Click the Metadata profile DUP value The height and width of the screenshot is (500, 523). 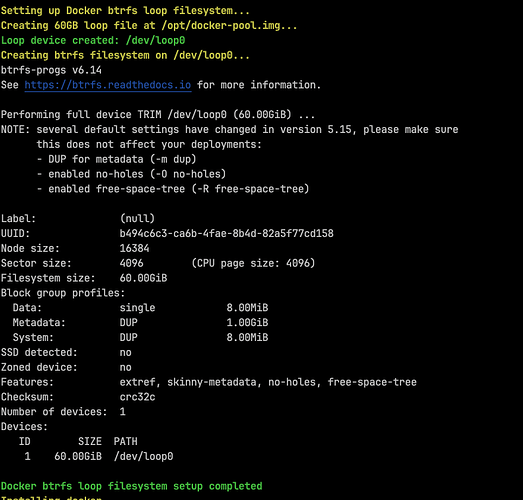tap(128, 323)
